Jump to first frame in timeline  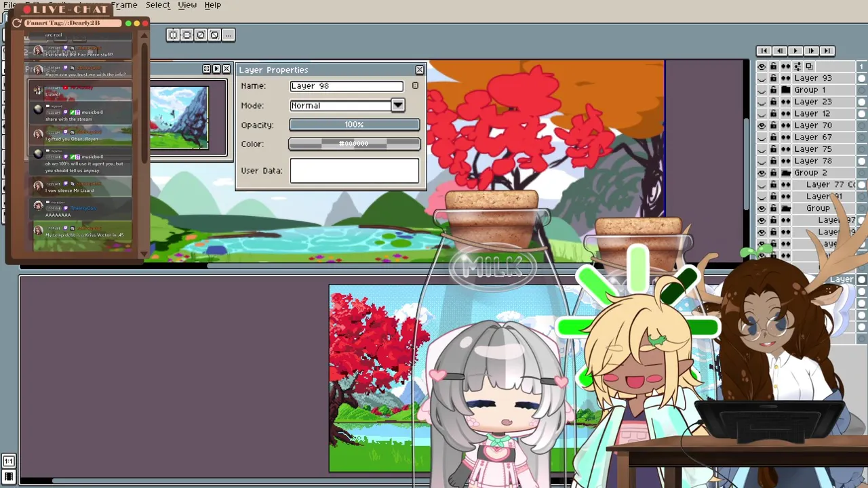click(x=764, y=51)
